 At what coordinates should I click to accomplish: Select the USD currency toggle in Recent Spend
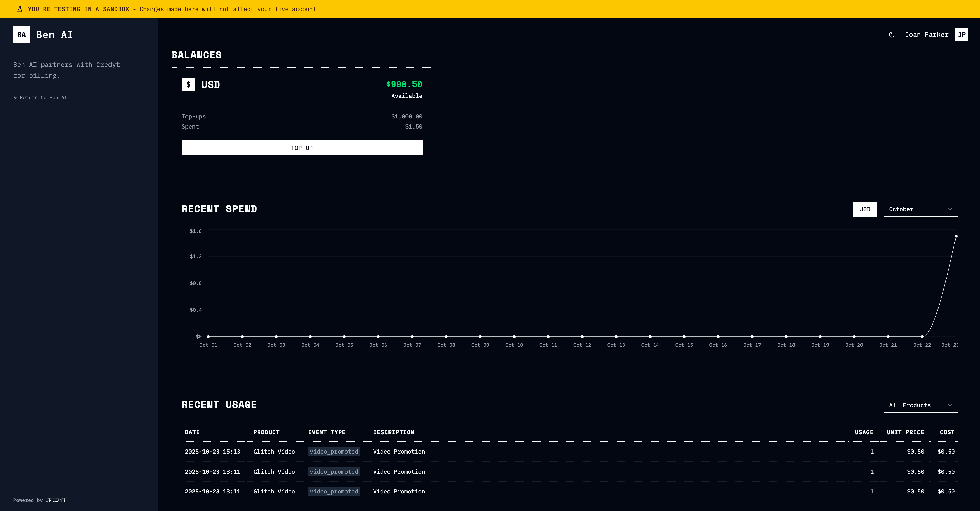(x=865, y=209)
